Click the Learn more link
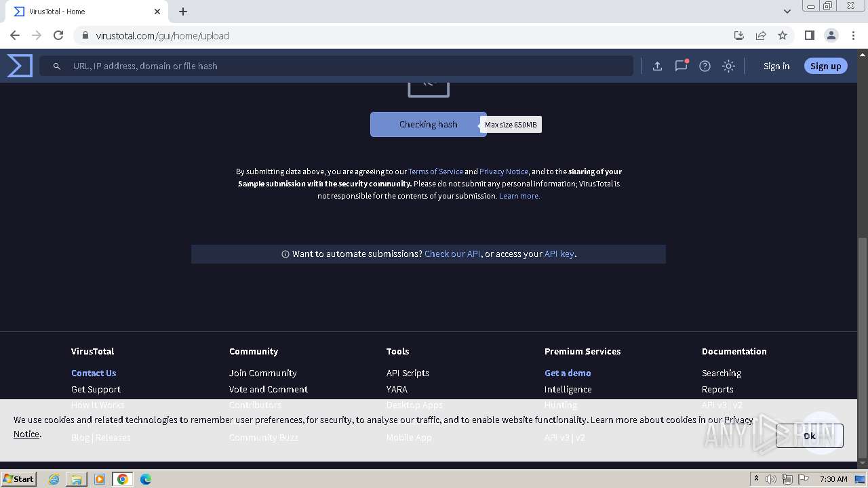Image resolution: width=868 pixels, height=488 pixels. pyautogui.click(x=519, y=196)
